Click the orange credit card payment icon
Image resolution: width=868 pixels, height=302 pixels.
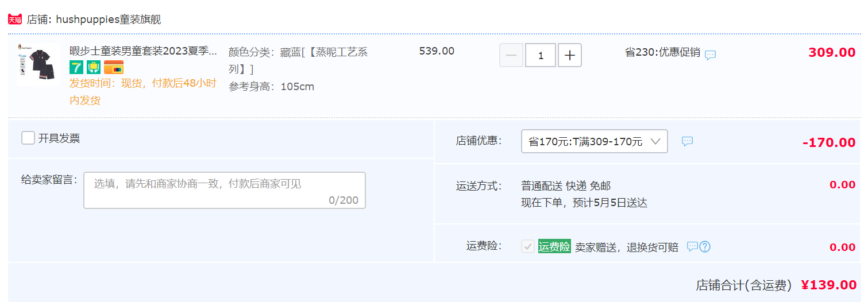(114, 67)
